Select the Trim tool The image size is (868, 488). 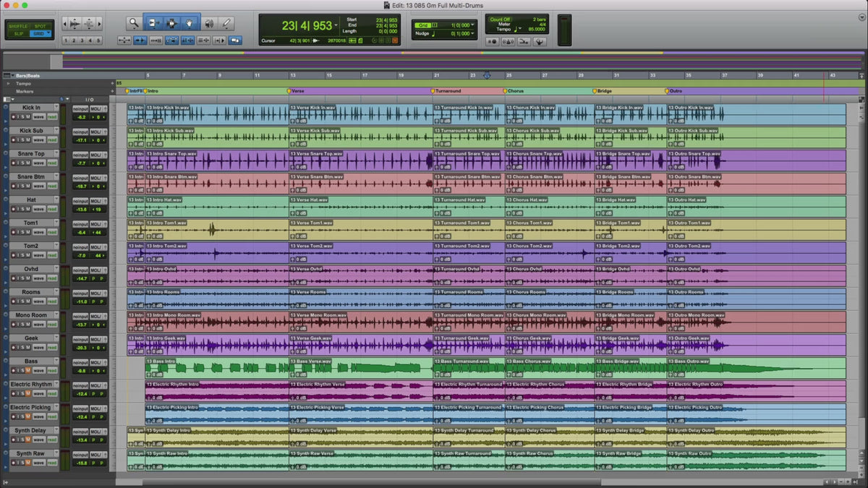click(153, 23)
